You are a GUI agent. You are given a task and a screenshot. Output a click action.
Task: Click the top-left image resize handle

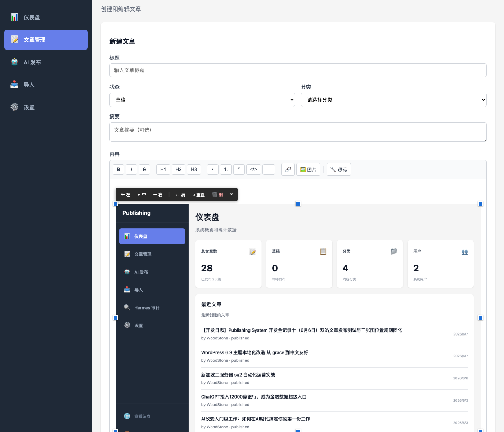[116, 204]
